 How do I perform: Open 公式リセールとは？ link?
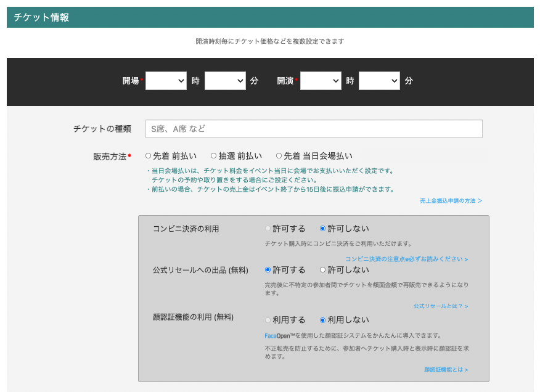pyautogui.click(x=441, y=306)
